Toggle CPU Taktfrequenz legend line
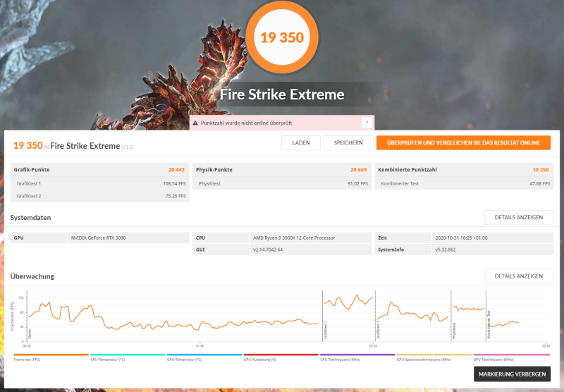The image size is (564, 392). (357, 355)
